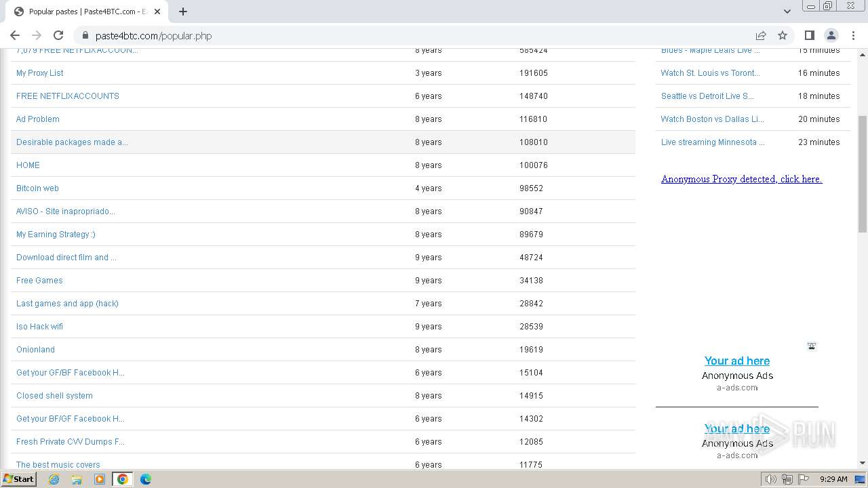Open the Chrome profile menu
Screen dimensions: 868x488
click(831, 35)
